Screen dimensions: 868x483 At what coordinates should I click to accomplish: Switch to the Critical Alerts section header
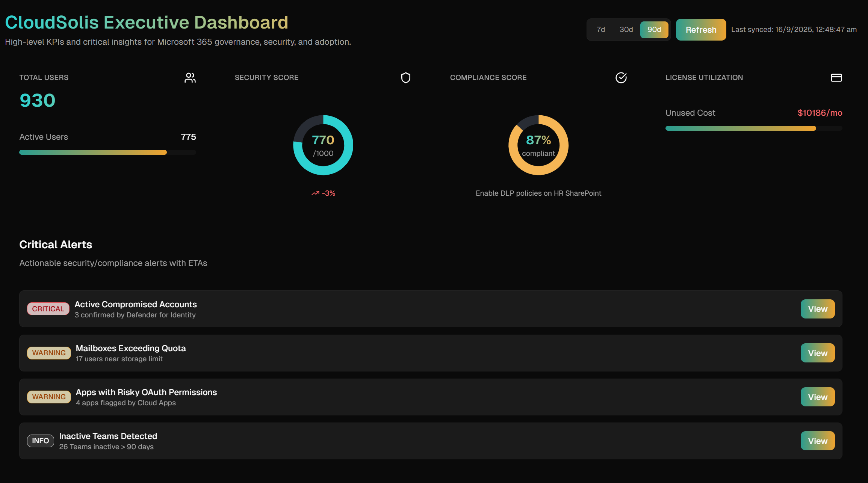[56, 245]
